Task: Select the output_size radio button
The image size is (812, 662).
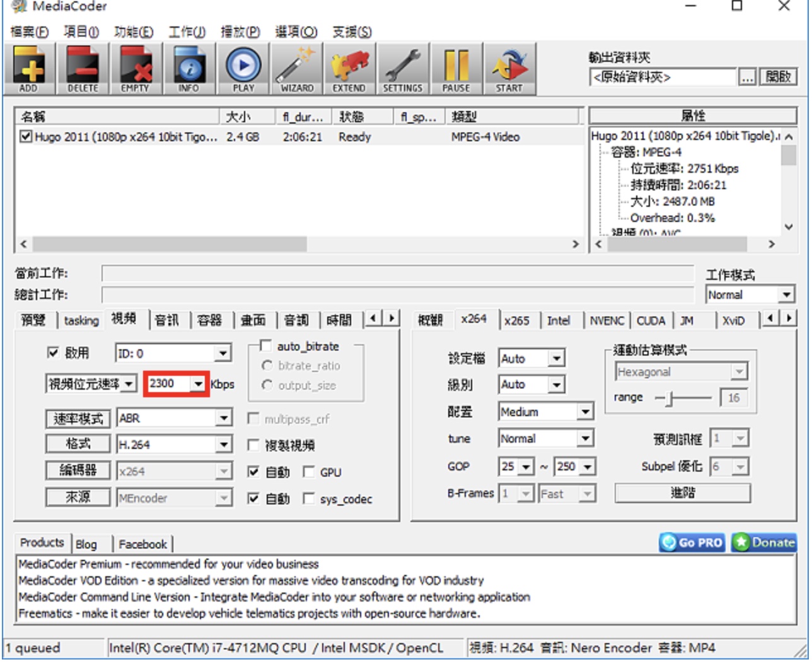Action: 267,385
